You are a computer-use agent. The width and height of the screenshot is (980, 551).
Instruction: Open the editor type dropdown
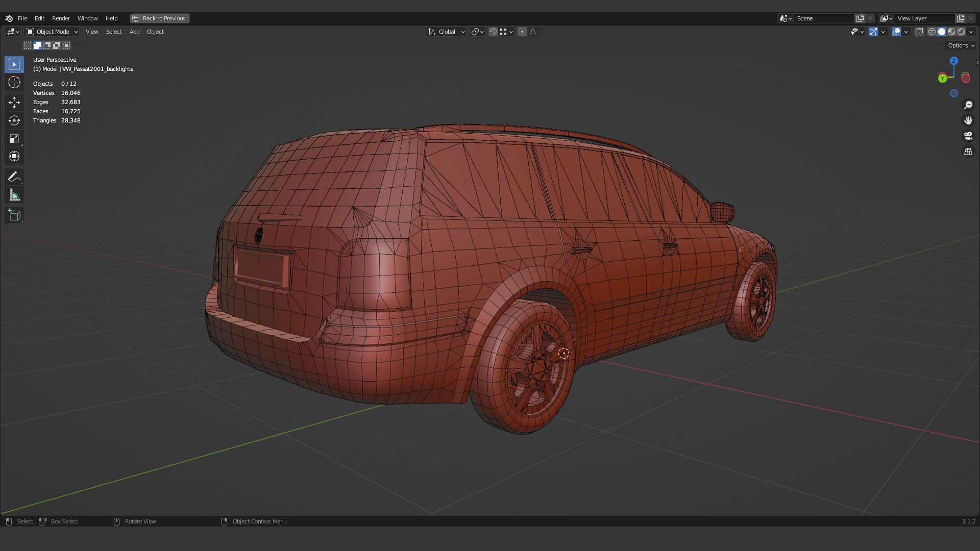tap(13, 32)
